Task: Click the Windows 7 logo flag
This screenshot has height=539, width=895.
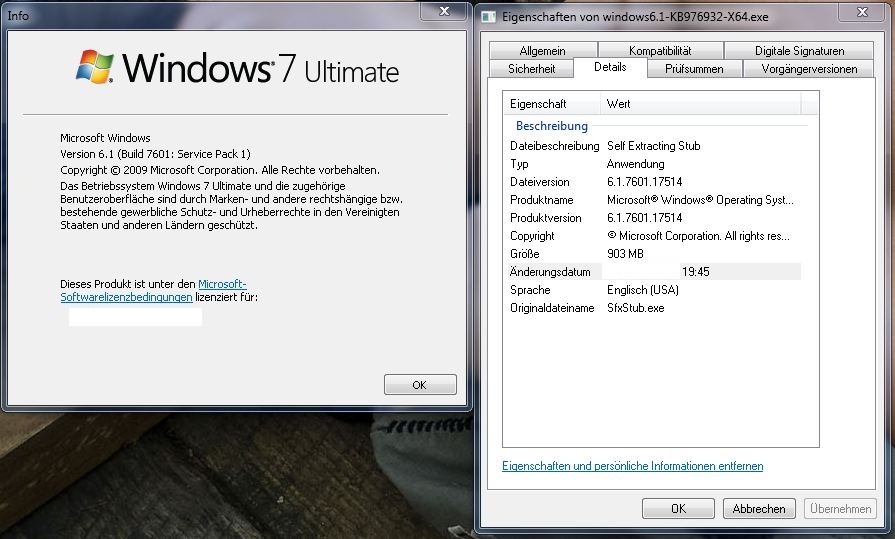Action: (95, 66)
